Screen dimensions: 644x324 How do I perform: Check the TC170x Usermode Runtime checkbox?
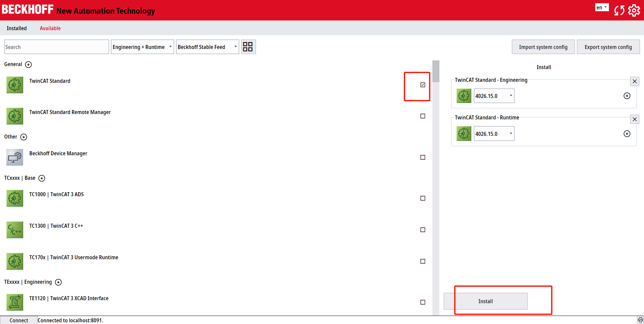pos(423,261)
